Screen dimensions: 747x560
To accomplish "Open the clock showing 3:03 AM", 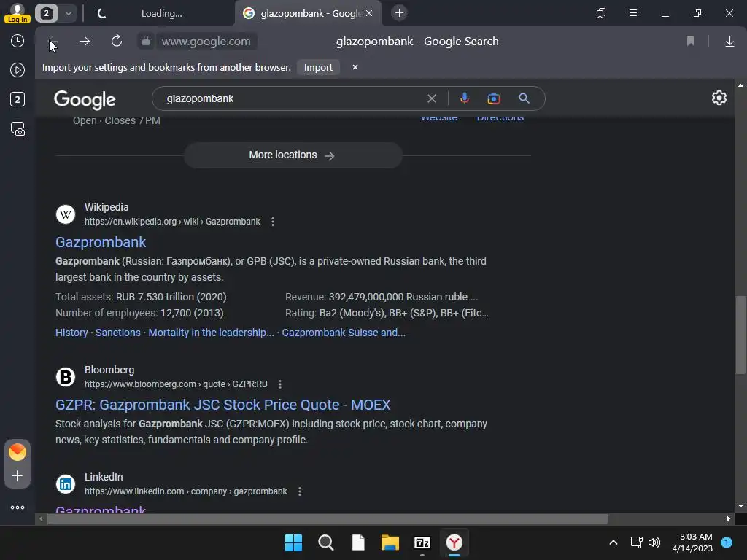I will point(692,542).
